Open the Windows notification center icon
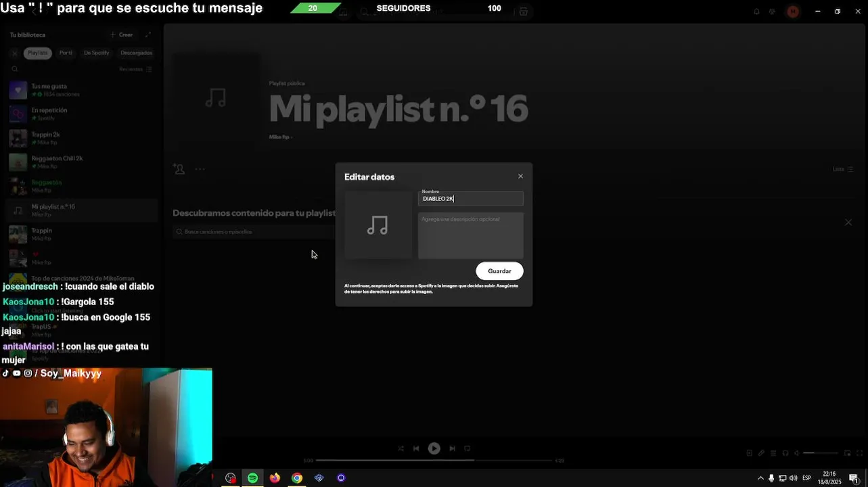This screenshot has width=868, height=487. tap(854, 478)
